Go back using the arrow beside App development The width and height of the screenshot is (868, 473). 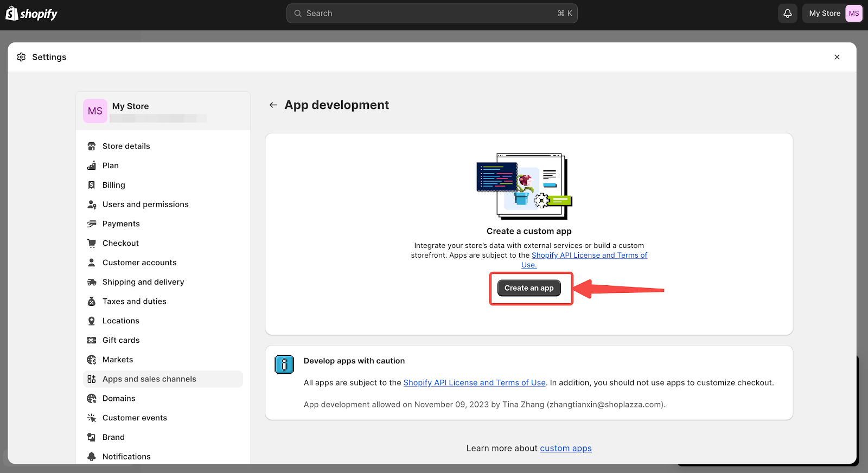[273, 105]
